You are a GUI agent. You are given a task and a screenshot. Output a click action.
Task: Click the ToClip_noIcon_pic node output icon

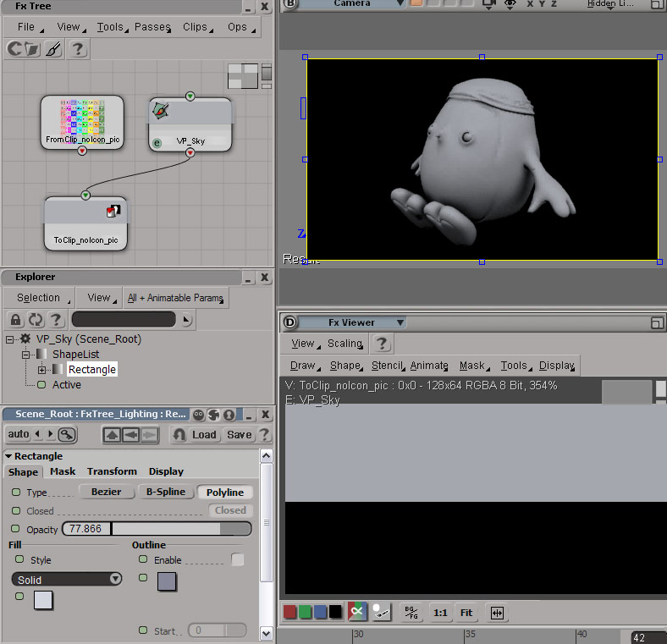click(113, 211)
